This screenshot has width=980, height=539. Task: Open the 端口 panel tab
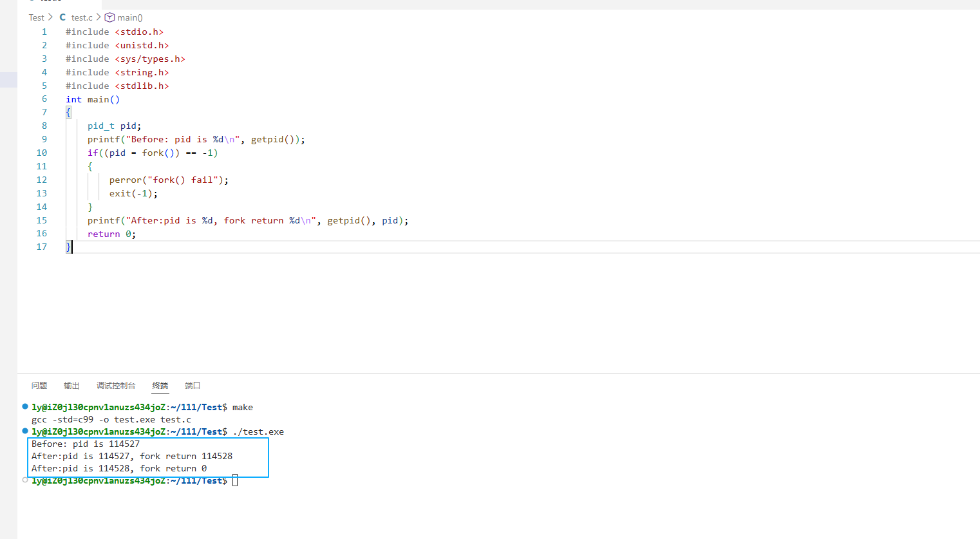[x=193, y=386]
